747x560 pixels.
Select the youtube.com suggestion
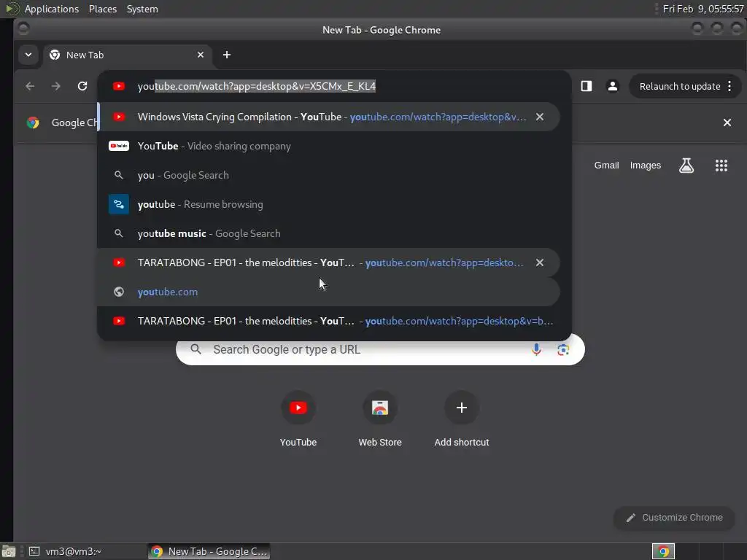(329, 292)
